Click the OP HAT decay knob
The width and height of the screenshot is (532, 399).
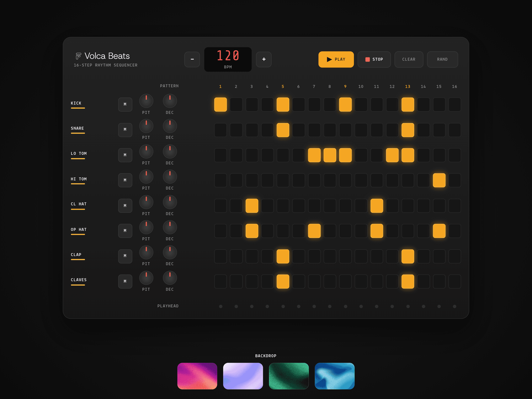coord(170,227)
